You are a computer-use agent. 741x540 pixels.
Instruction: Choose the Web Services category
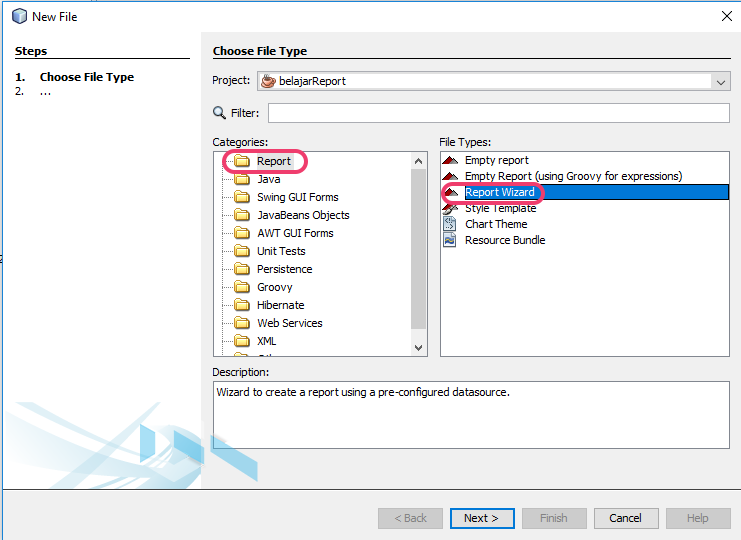(x=289, y=323)
